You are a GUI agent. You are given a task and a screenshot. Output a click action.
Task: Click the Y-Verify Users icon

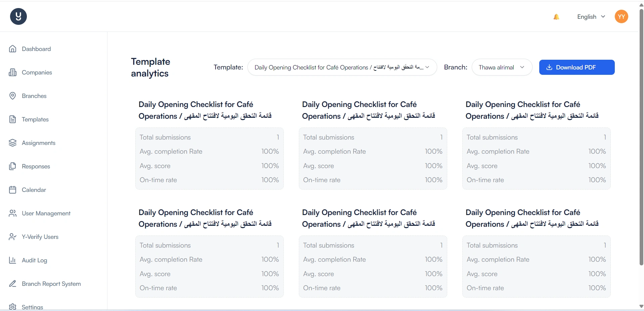pyautogui.click(x=12, y=237)
